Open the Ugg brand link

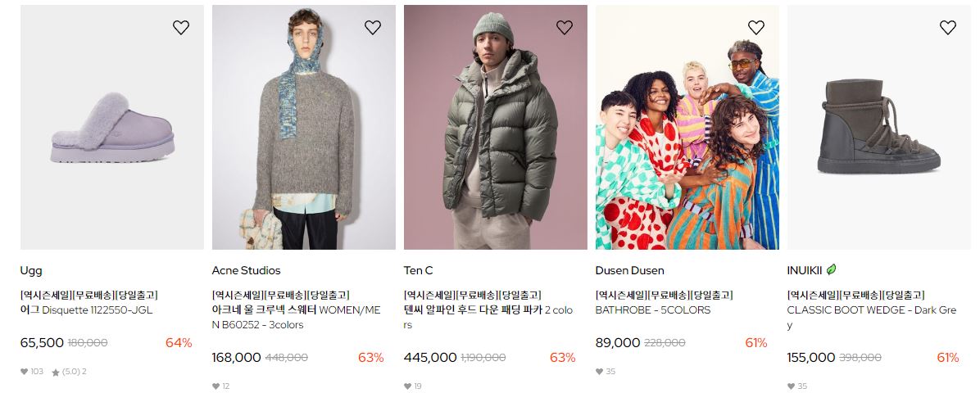click(x=31, y=271)
